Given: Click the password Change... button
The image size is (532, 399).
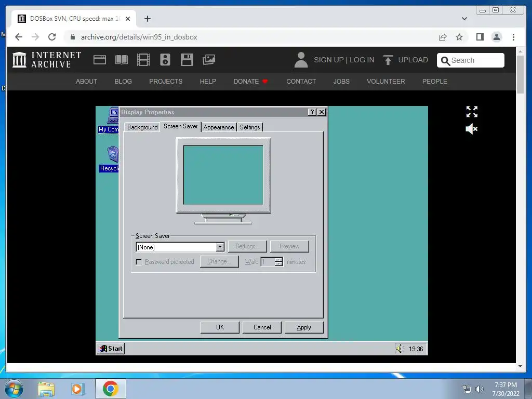Looking at the screenshot, I should point(219,262).
